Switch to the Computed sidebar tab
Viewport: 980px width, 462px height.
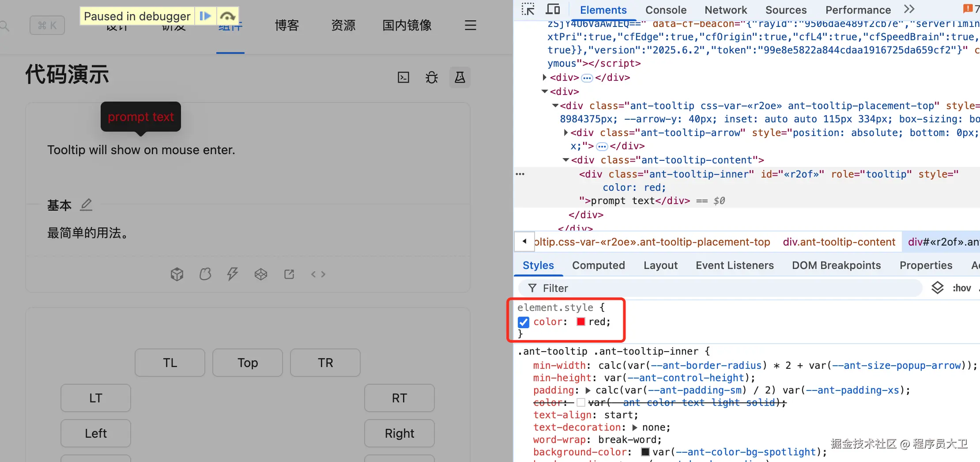pyautogui.click(x=599, y=265)
